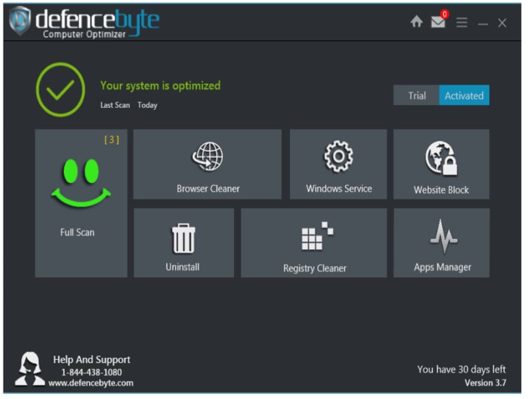Minimize the defencebyte window
Image resolution: width=532 pixels, height=399 pixels.
483,24
